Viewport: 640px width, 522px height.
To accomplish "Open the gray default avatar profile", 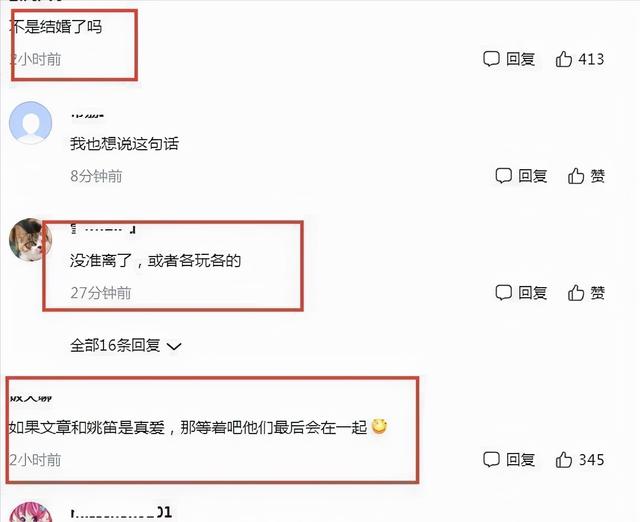I will (31, 122).
